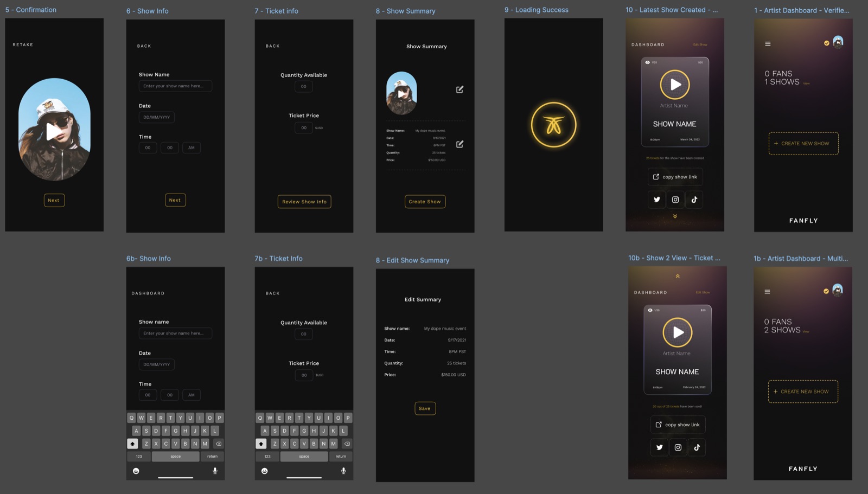This screenshot has width=868, height=494.
Task: Open hamburger menu in 1 - Artist Dashboard
Action: coord(768,44)
